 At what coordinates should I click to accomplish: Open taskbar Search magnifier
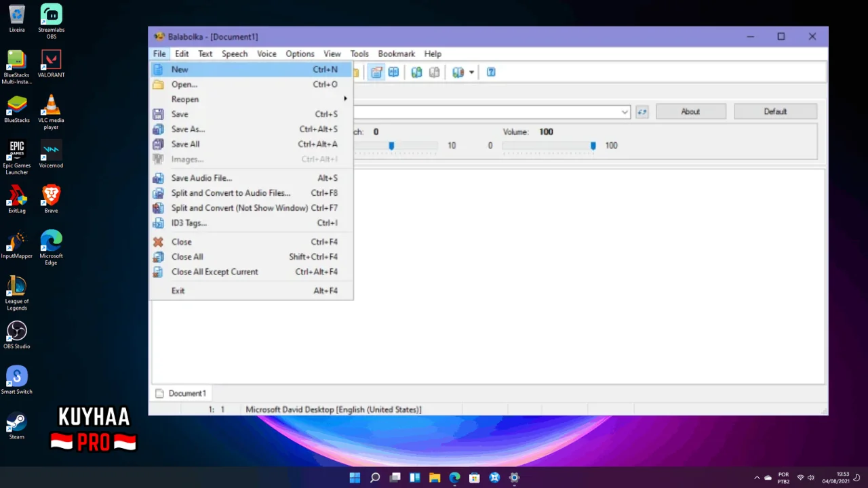pyautogui.click(x=375, y=478)
